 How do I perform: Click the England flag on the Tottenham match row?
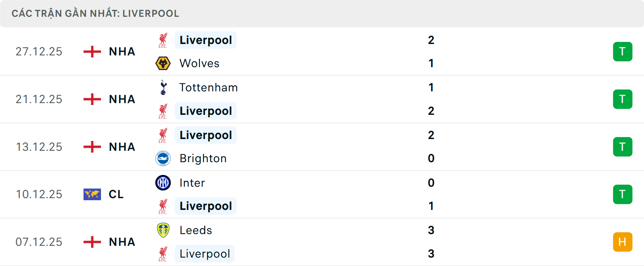pos(92,99)
